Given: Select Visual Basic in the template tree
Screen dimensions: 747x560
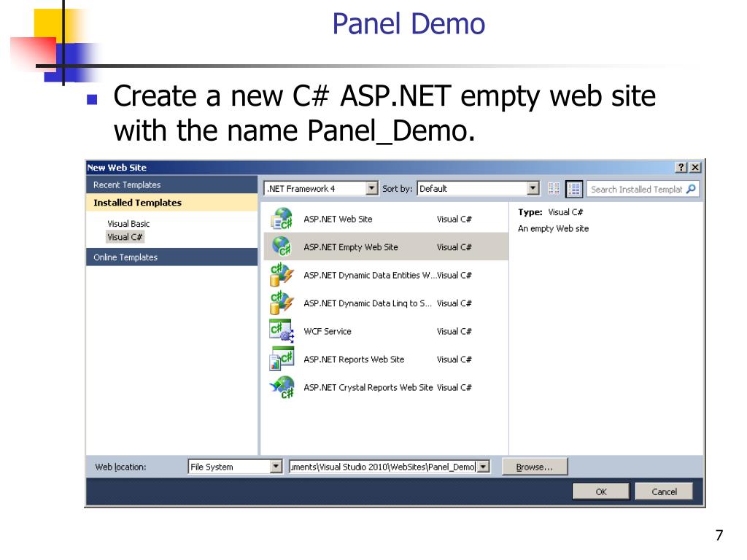Looking at the screenshot, I should pyautogui.click(x=128, y=223).
